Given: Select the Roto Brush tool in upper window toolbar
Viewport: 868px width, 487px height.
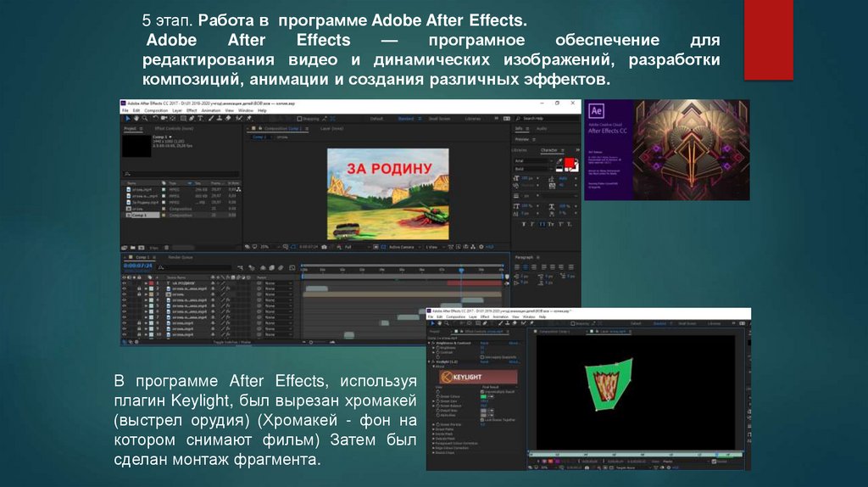Looking at the screenshot, I should click(240, 119).
